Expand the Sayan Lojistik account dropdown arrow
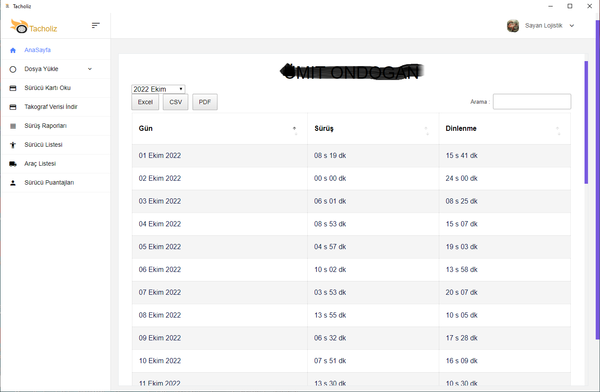The height and width of the screenshot is (392, 600). pos(572,26)
